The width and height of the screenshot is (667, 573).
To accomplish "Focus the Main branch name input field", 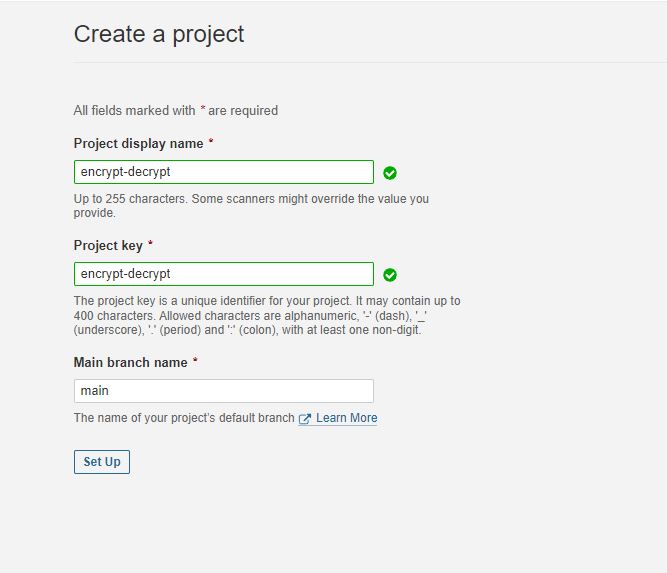I will pyautogui.click(x=224, y=391).
